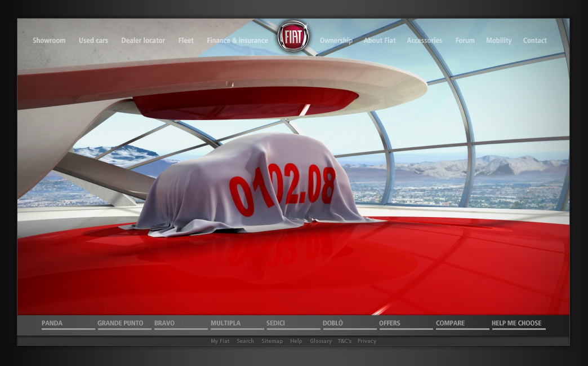The image size is (588, 366).
Task: Visit the About Fiat page
Action: click(380, 40)
